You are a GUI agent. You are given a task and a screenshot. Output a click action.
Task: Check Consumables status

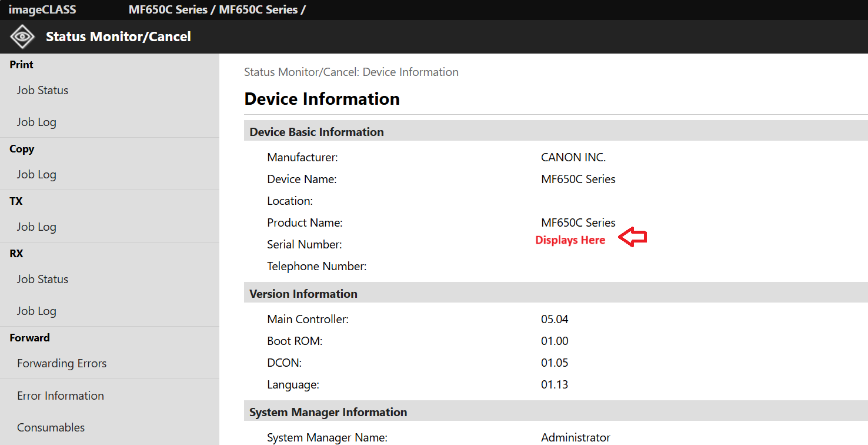tap(51, 427)
